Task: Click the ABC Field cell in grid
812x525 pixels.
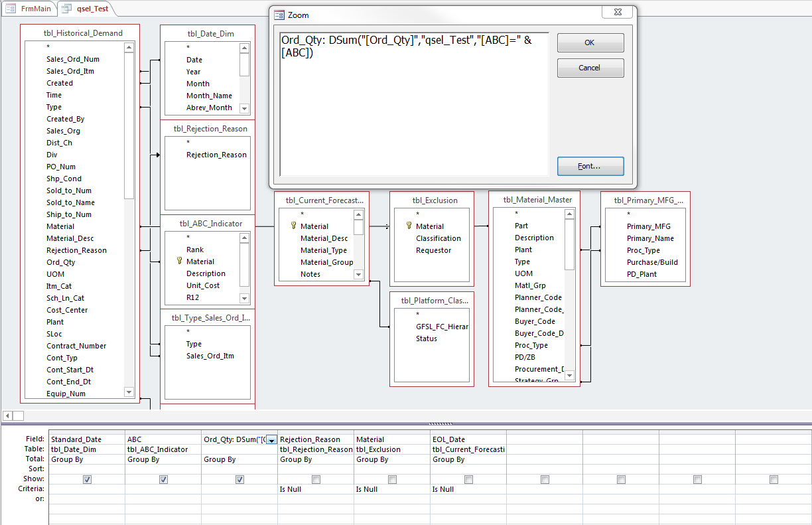Action: tap(163, 439)
